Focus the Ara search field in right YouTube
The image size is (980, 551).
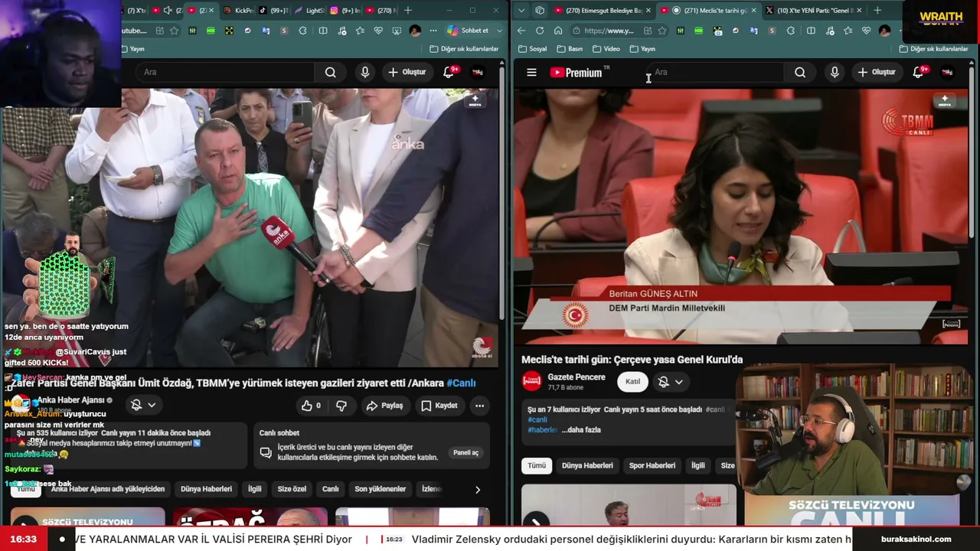[716, 72]
